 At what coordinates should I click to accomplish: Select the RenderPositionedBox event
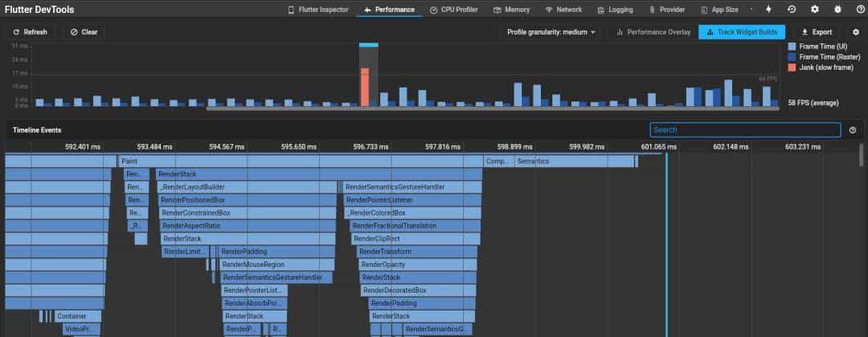pyautogui.click(x=248, y=200)
